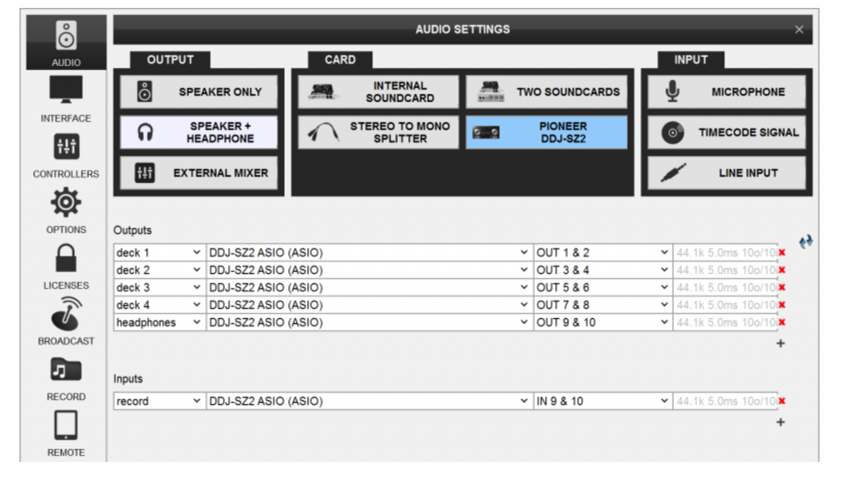Enable Timecode Signal input

point(726,132)
